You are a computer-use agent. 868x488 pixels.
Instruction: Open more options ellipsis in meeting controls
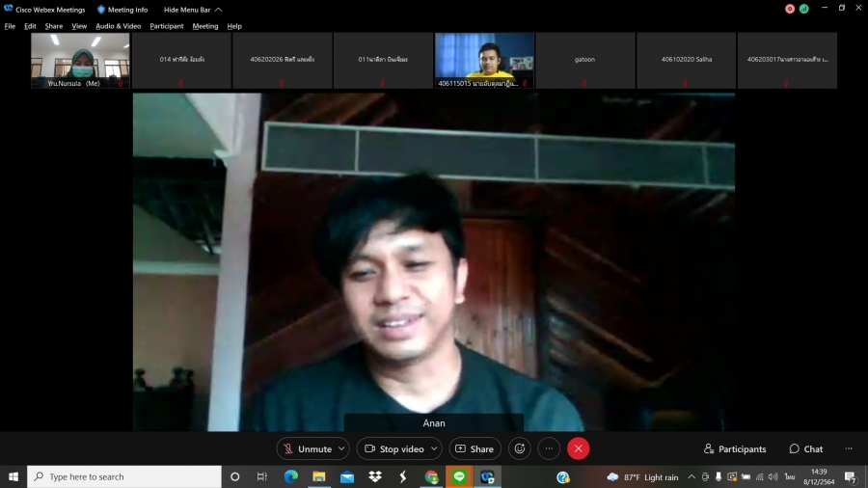click(549, 448)
